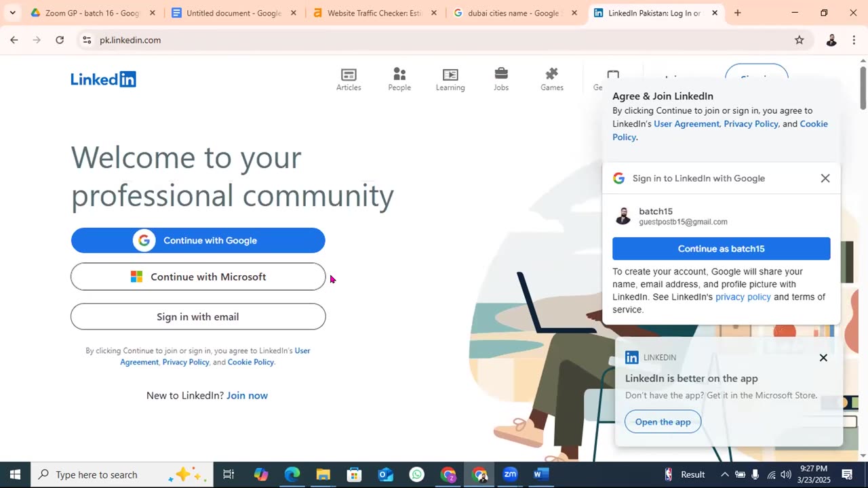Click Continue with Google button
Image resolution: width=868 pixels, height=488 pixels.
coord(198,241)
